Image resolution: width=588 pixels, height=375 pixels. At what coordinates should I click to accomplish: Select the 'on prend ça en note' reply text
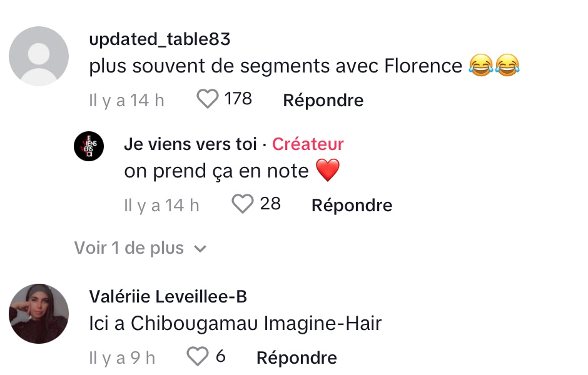pos(216,171)
